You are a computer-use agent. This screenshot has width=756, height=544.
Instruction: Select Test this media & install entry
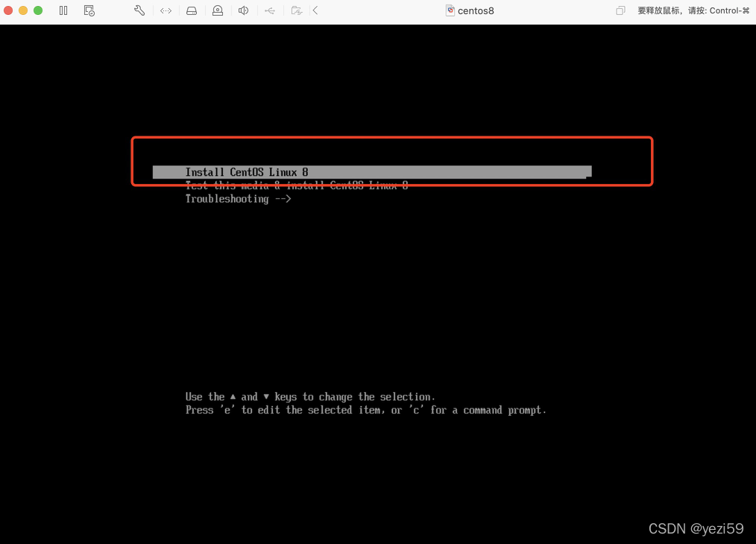pyautogui.click(x=297, y=186)
